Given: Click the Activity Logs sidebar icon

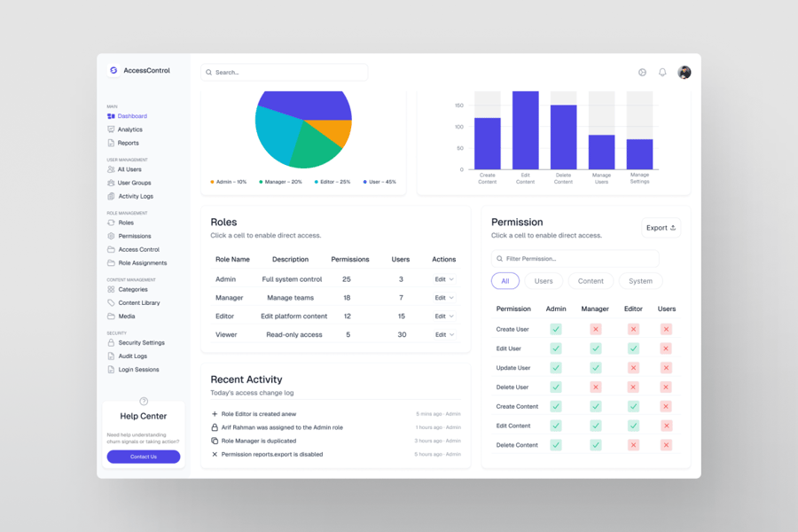Looking at the screenshot, I should [x=111, y=196].
